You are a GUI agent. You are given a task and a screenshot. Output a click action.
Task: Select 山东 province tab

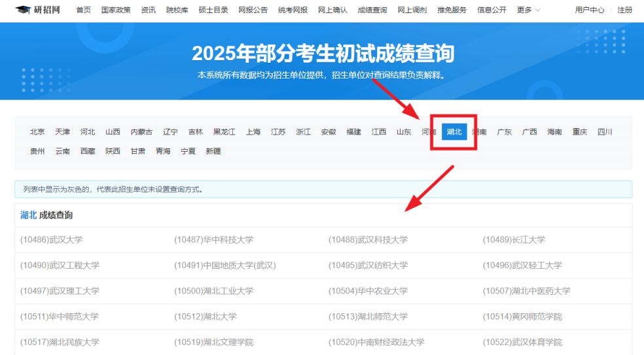point(404,132)
